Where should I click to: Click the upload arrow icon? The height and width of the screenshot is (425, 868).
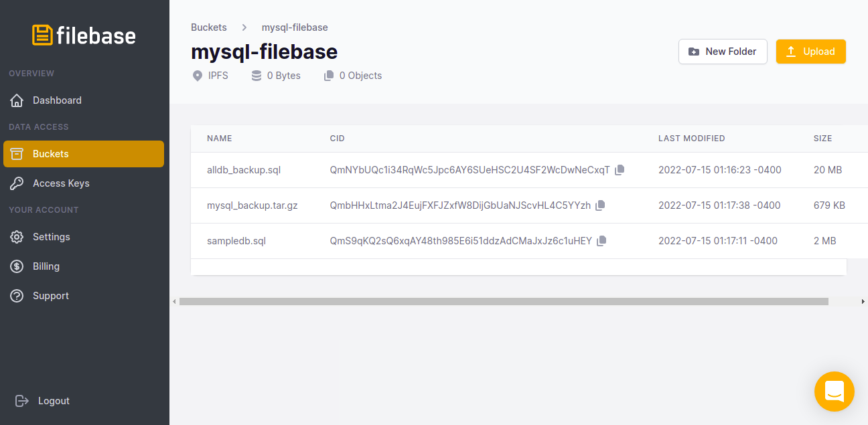[x=791, y=52]
